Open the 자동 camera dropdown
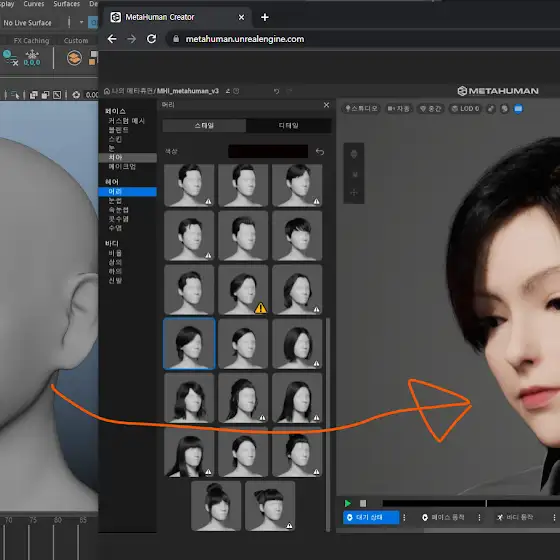 (399, 109)
